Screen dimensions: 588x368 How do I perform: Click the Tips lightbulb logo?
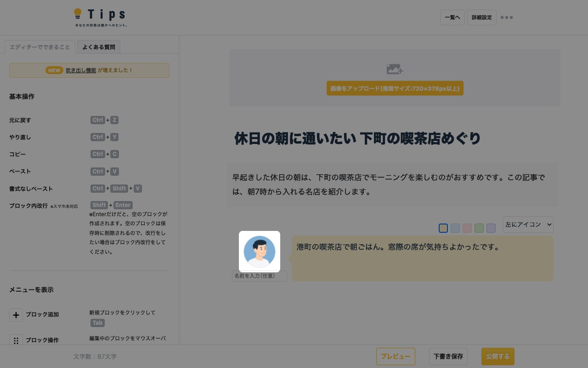pyautogui.click(x=101, y=17)
